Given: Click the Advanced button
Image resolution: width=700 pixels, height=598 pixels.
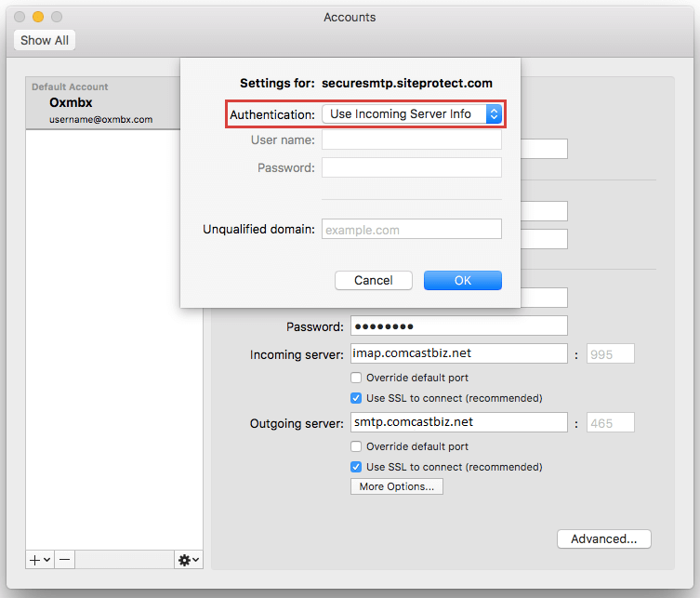Looking at the screenshot, I should tap(603, 538).
